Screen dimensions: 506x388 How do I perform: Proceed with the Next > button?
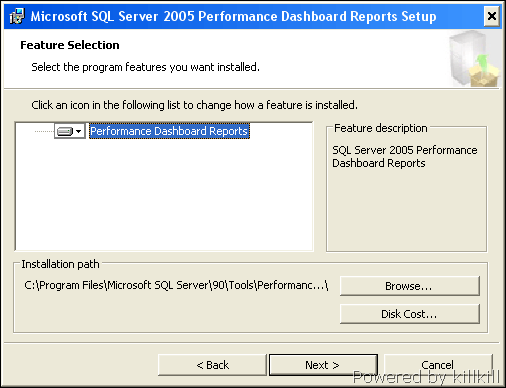(323, 365)
